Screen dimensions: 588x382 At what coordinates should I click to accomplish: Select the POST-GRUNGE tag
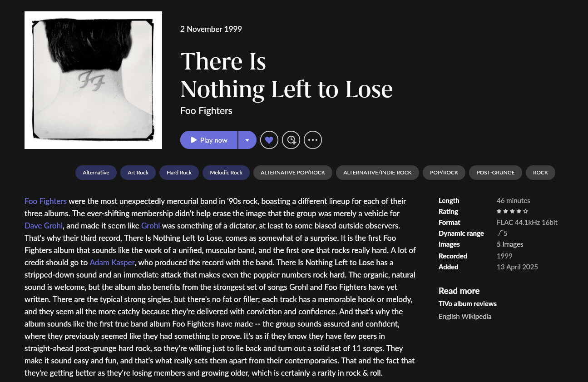click(x=495, y=173)
